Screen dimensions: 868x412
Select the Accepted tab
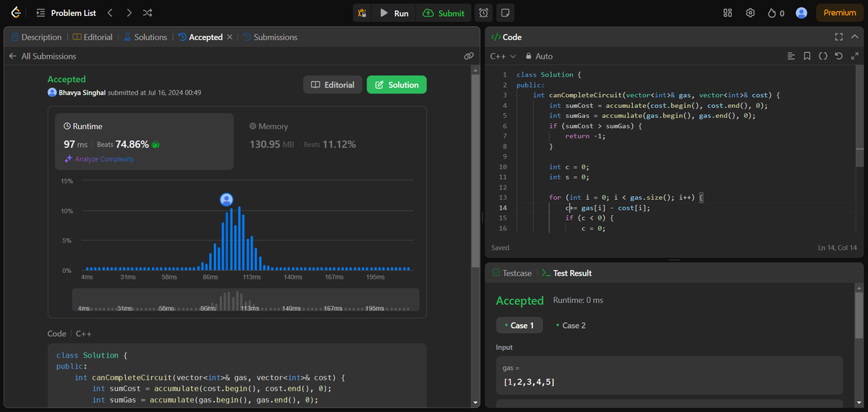(x=200, y=37)
